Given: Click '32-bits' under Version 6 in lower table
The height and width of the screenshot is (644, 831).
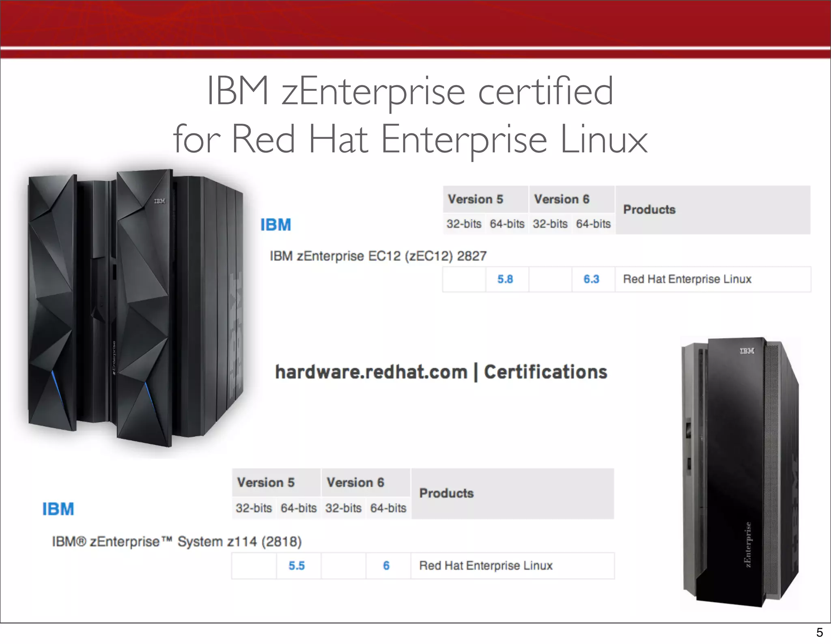Looking at the screenshot, I should [x=343, y=508].
